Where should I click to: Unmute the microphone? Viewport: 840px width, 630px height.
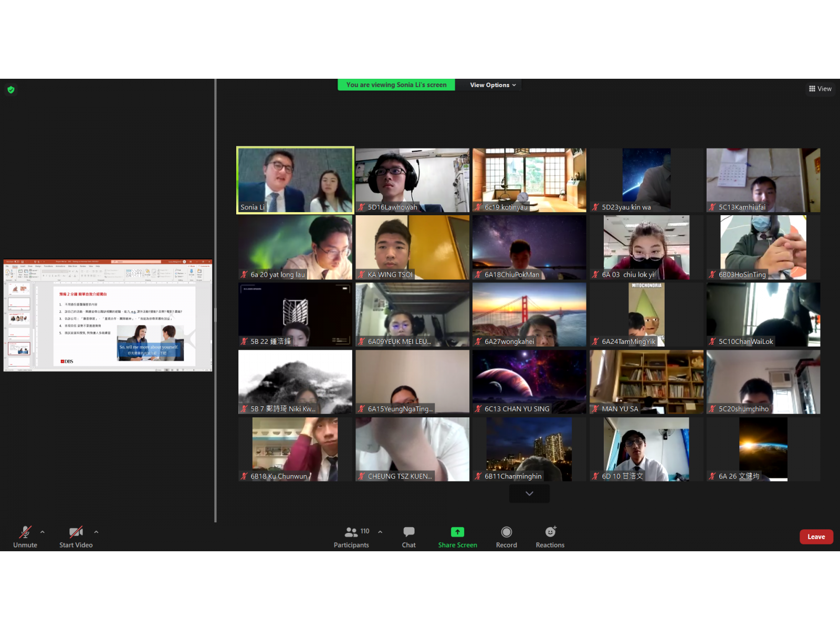25,532
